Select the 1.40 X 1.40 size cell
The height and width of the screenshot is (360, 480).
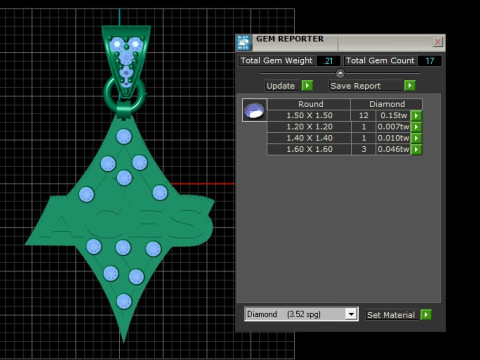click(309, 138)
